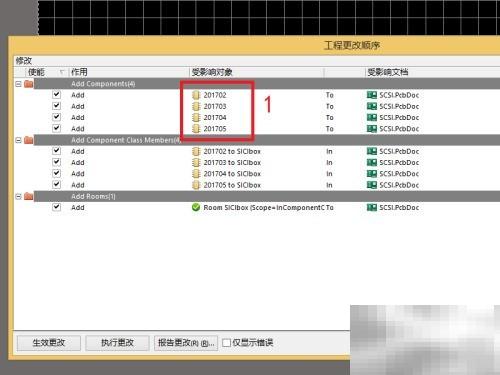
Task: Sort by the 受影响对象 column header
Action: click(x=257, y=72)
